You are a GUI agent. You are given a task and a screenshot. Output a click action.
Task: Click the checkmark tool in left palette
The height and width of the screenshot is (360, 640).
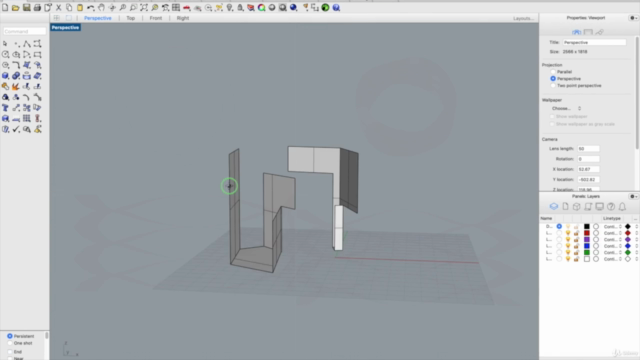pos(16,129)
